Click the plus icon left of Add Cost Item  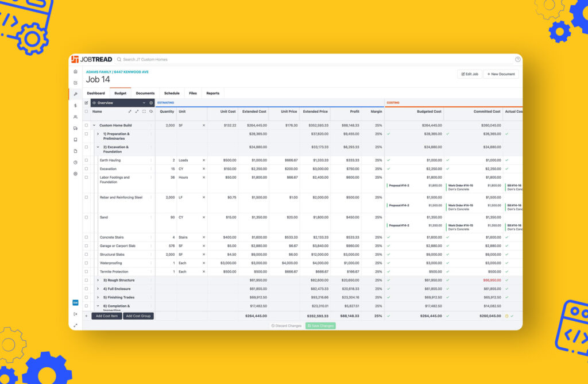tap(86, 316)
